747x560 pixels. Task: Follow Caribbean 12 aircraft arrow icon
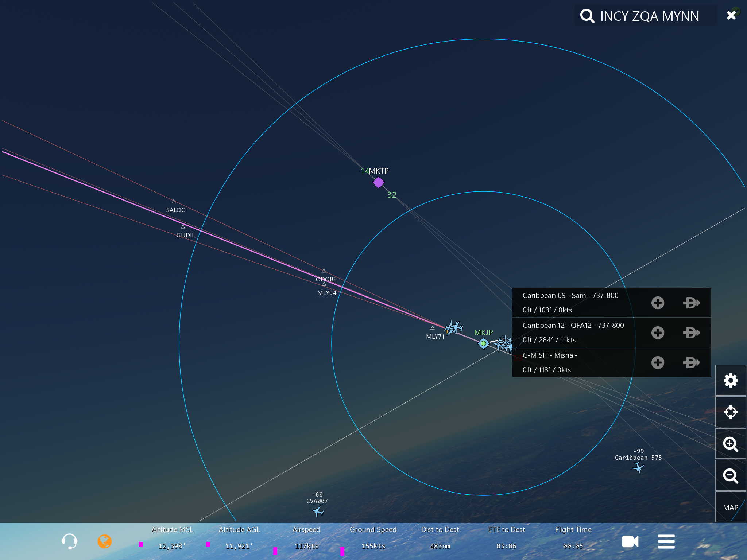click(691, 332)
